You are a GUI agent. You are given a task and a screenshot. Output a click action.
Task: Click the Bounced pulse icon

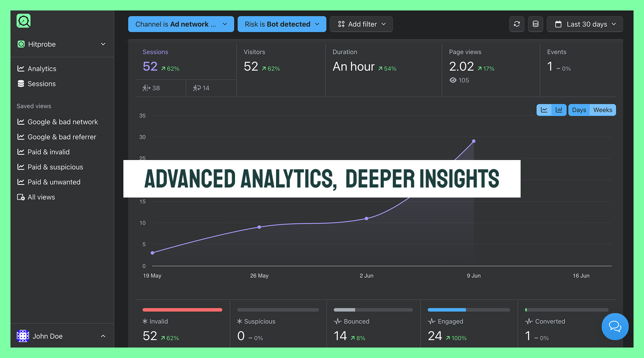(337, 321)
